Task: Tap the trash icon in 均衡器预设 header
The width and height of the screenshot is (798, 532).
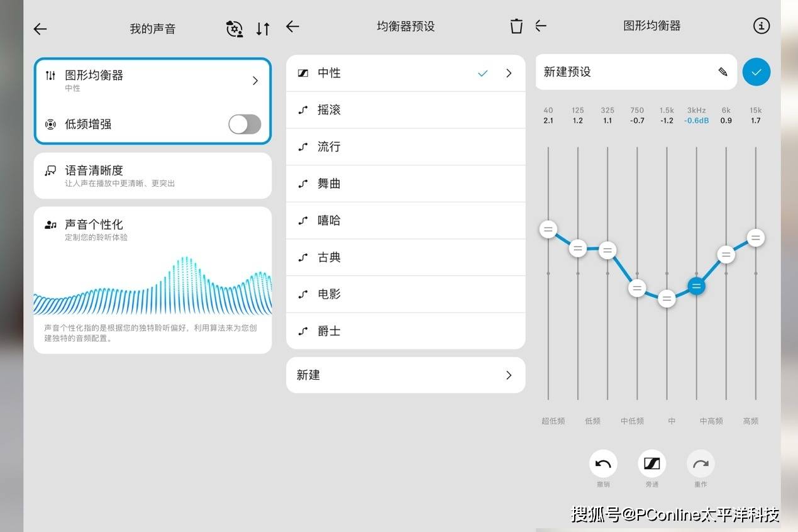Action: tap(516, 26)
